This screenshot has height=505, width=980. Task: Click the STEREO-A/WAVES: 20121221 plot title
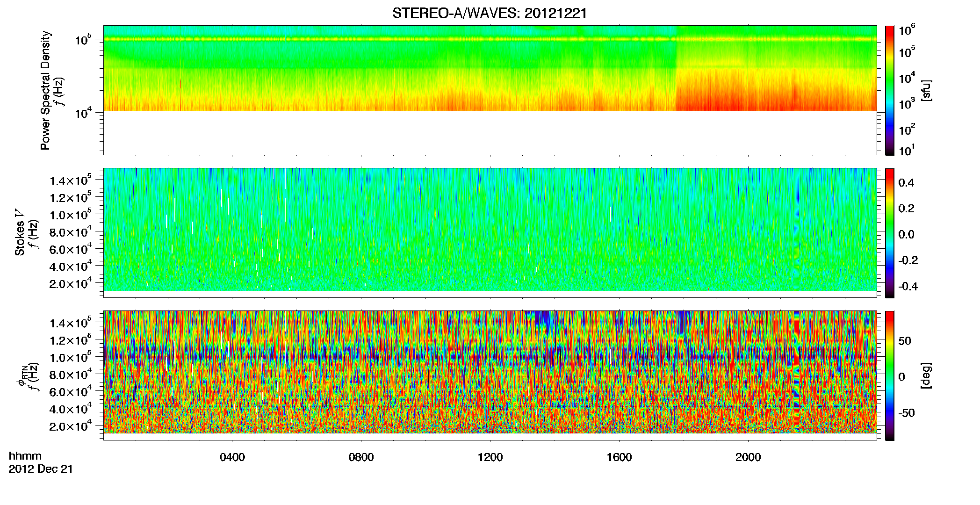(x=490, y=14)
